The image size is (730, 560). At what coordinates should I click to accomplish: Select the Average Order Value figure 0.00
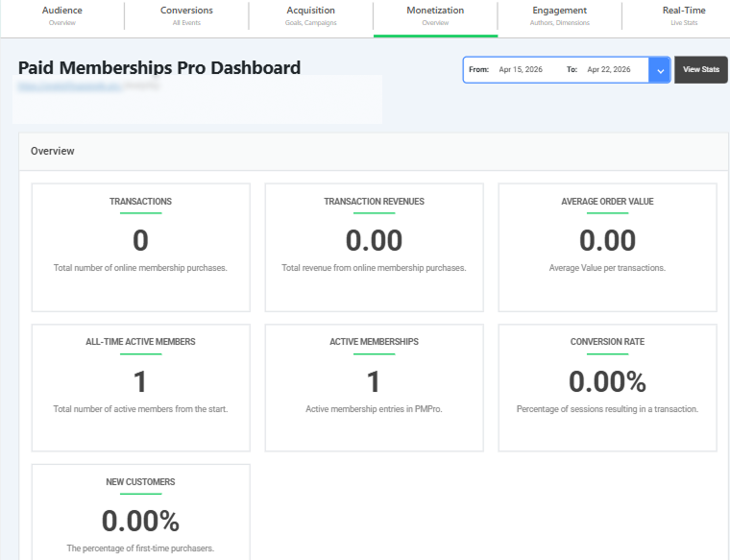[607, 241]
